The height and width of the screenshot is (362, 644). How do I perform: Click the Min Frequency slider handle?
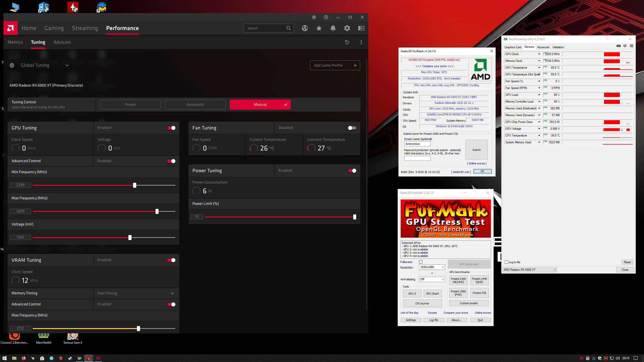[135, 185]
